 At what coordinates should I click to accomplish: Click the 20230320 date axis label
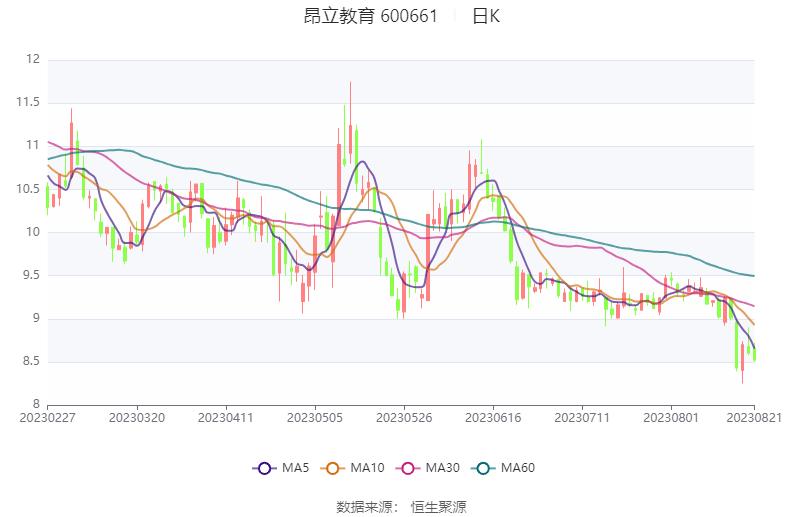pyautogui.click(x=137, y=416)
